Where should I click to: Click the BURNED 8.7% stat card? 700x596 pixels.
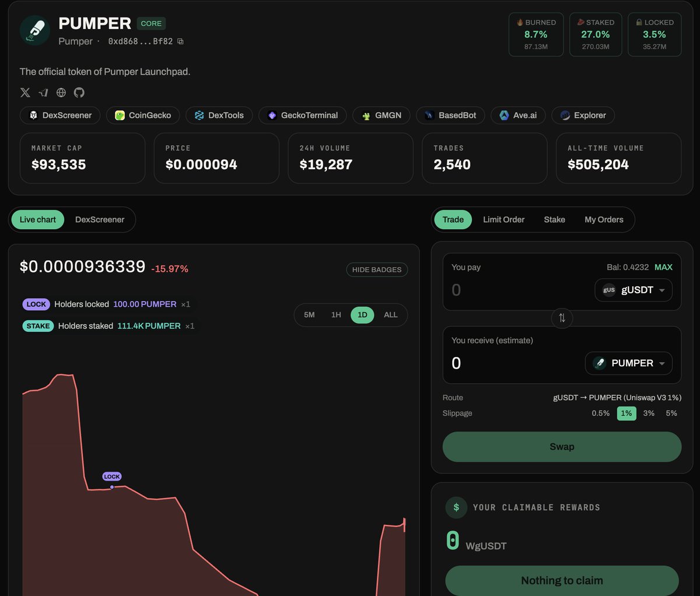point(536,34)
